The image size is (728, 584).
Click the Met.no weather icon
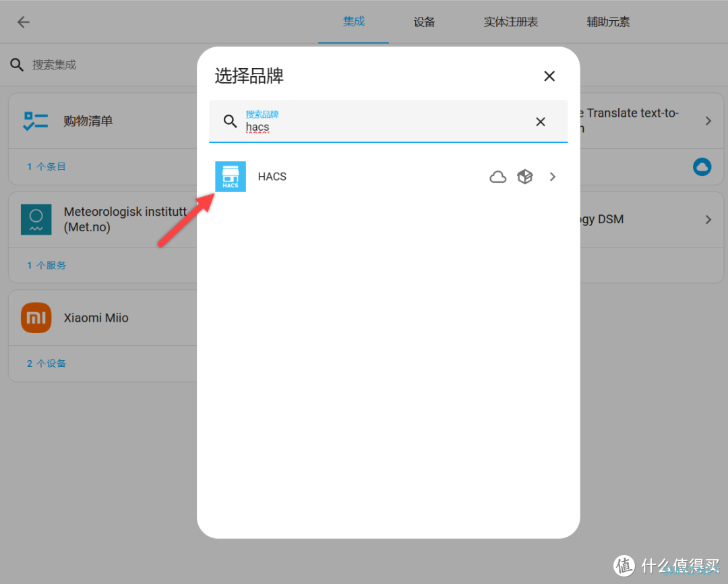pyautogui.click(x=36, y=219)
